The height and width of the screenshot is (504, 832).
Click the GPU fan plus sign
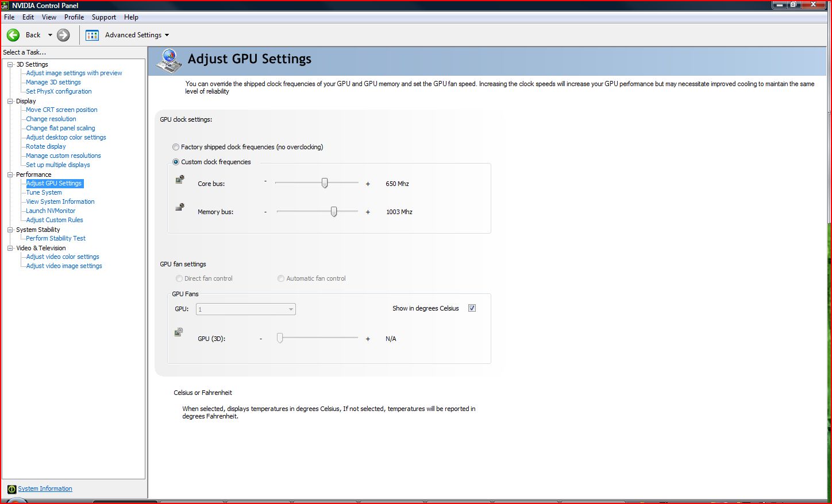368,339
